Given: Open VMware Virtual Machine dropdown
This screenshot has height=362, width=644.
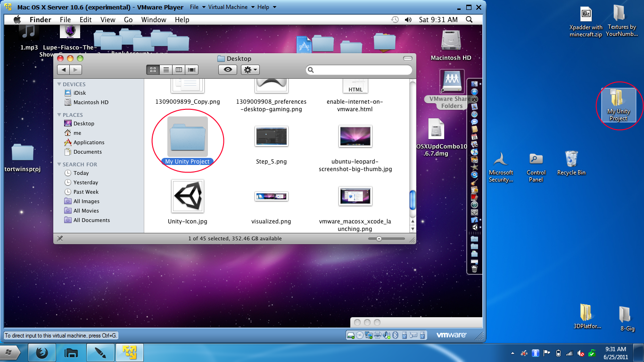Looking at the screenshot, I should coord(231,8).
